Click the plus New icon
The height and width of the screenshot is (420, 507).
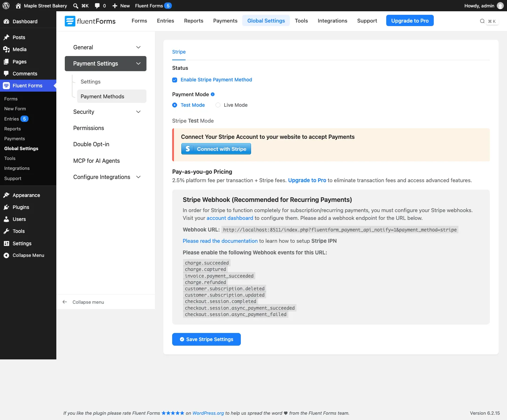click(115, 6)
